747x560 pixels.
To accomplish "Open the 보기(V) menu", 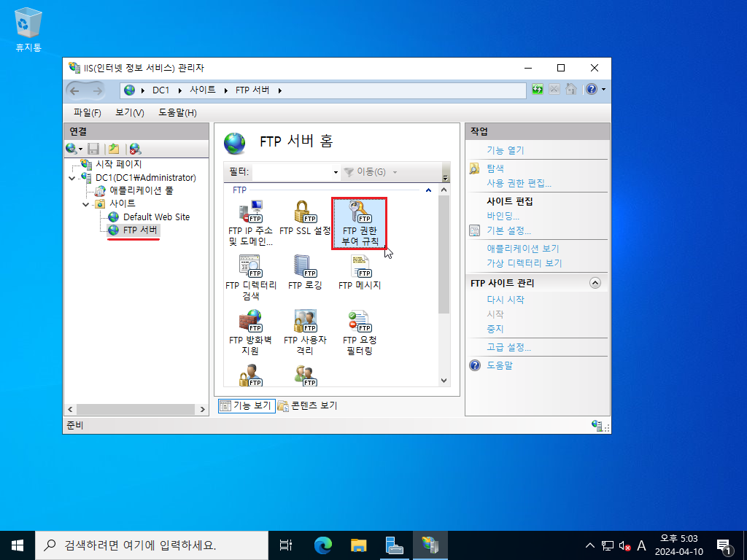I will pos(130,113).
